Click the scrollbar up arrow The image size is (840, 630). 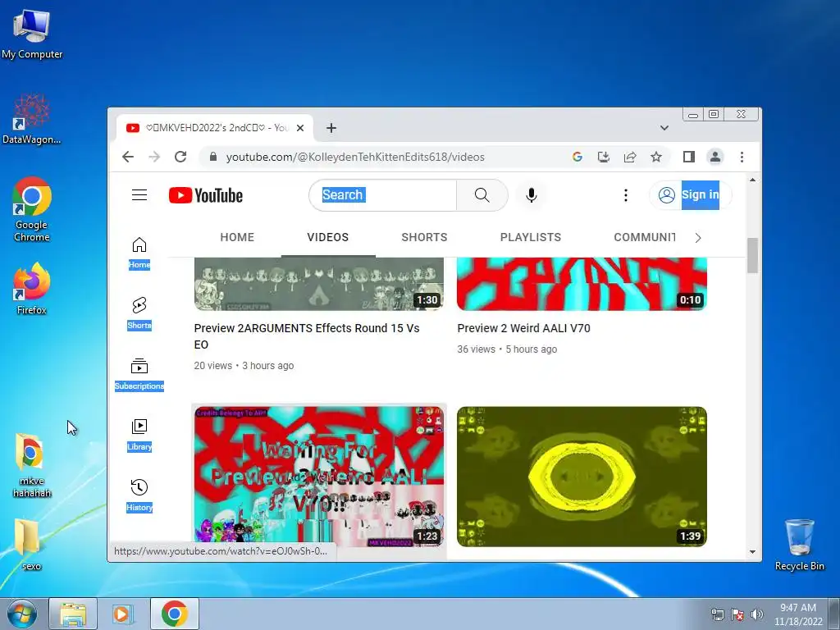point(752,180)
